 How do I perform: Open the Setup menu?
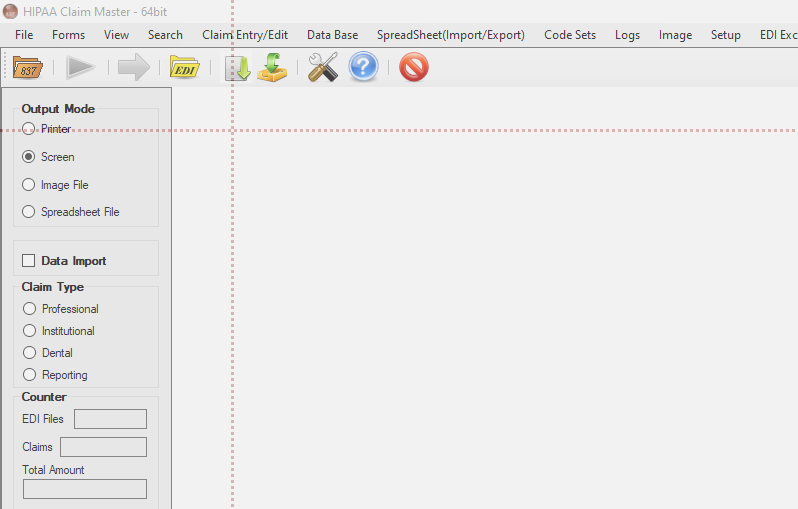coord(726,35)
